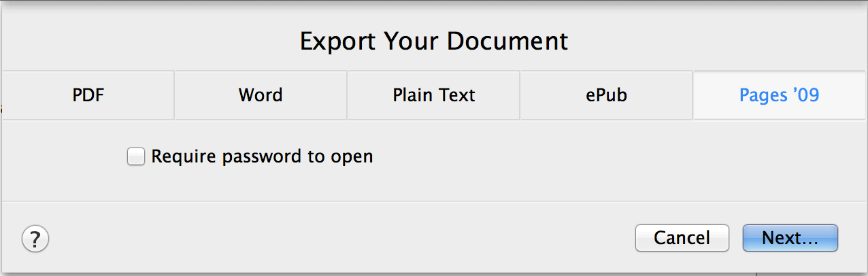
Task: Choose the Plain Text tab
Action: click(434, 95)
